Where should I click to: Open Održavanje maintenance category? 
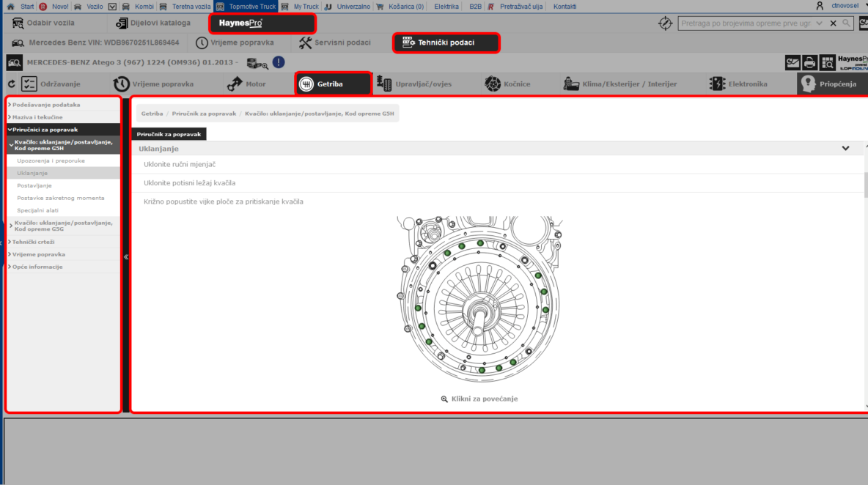51,84
